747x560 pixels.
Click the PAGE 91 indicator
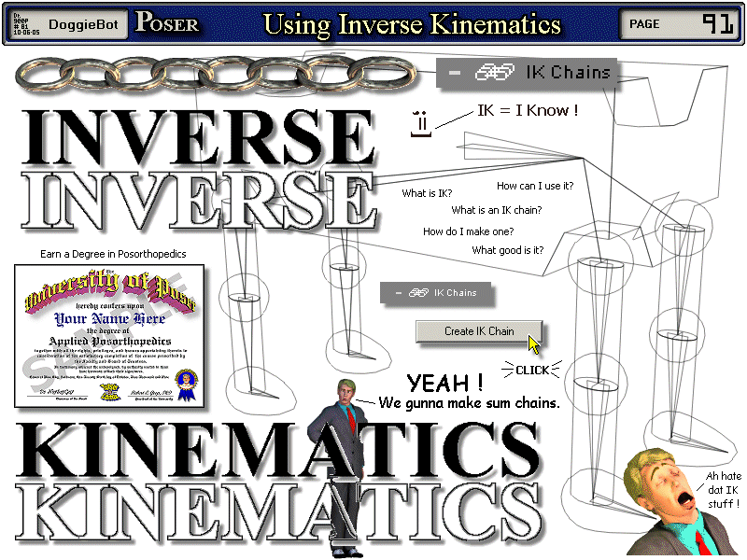[x=682, y=24]
